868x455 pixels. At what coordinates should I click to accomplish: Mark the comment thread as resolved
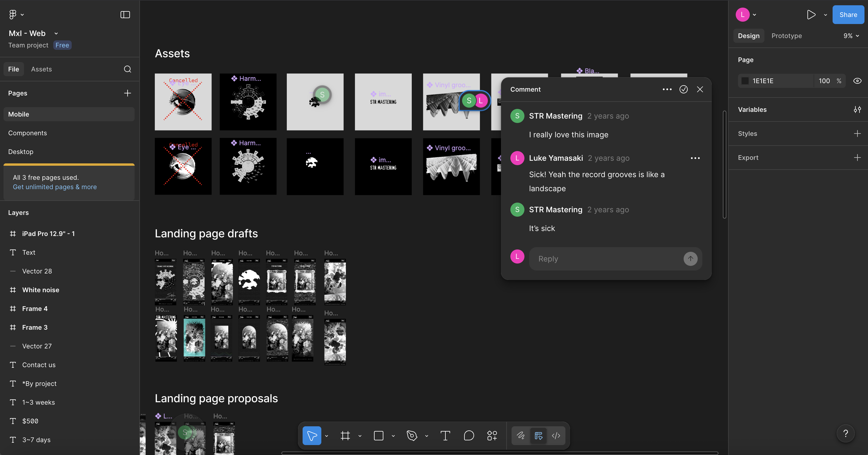683,89
